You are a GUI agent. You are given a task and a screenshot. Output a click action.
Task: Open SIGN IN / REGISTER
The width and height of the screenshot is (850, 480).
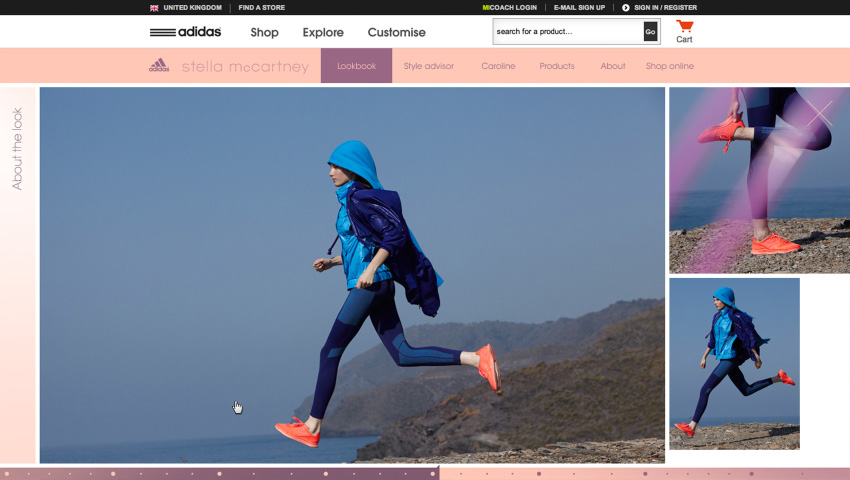[x=666, y=8]
